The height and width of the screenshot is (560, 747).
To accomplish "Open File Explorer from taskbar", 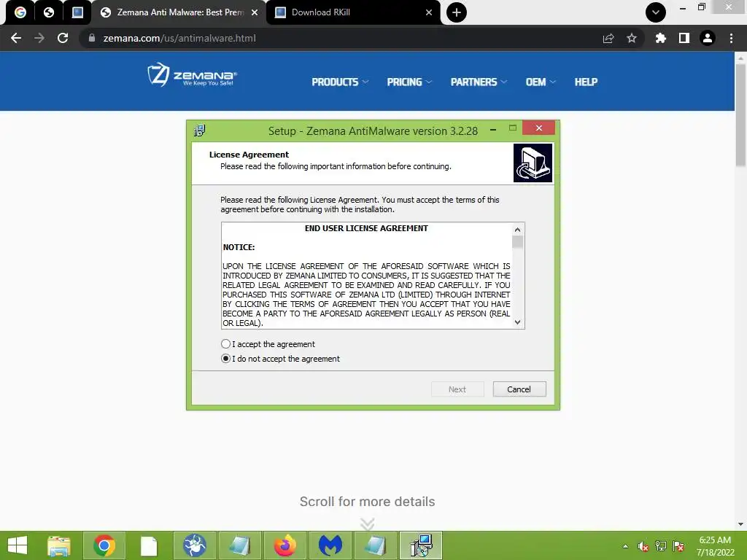I will [x=59, y=545].
